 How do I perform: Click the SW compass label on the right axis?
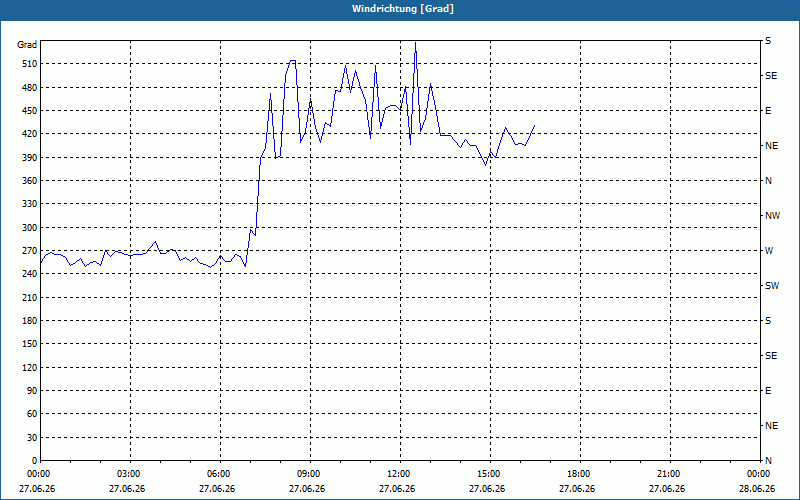click(x=772, y=286)
